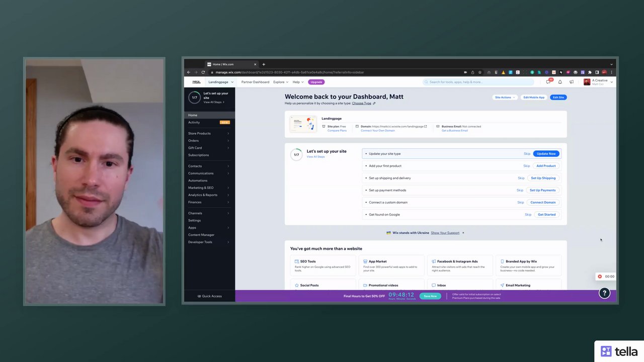The height and width of the screenshot is (362, 644).
Task: Click the browser address bar URL
Action: tap(290, 72)
